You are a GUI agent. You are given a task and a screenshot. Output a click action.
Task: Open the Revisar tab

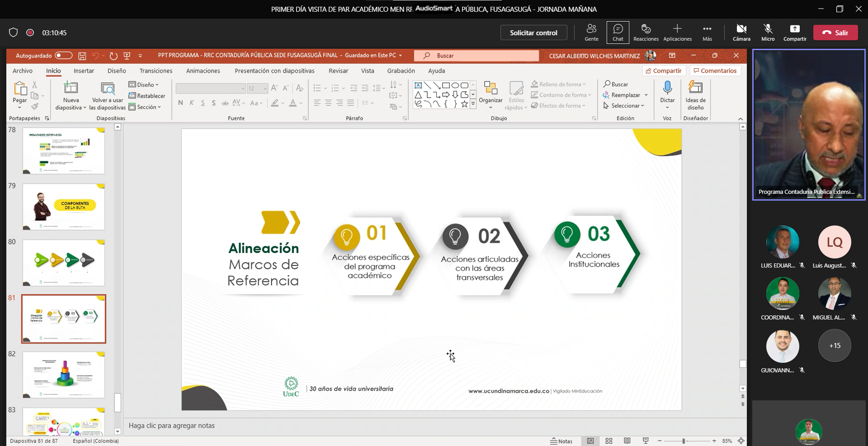pos(339,71)
